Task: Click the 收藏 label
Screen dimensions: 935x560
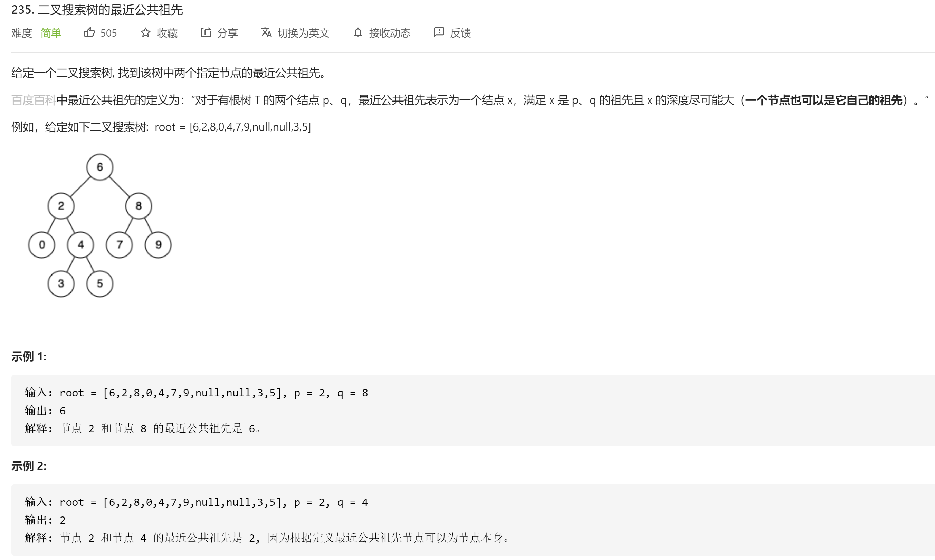Action: [167, 33]
